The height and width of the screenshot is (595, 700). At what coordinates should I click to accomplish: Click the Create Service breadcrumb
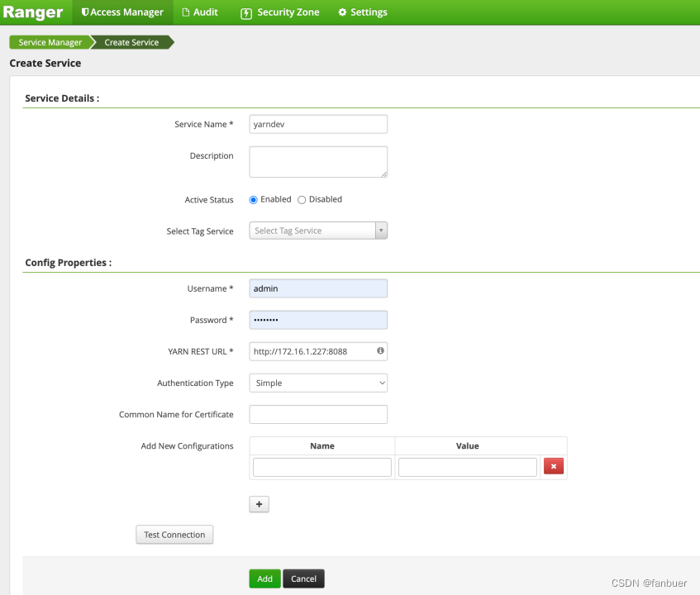[131, 42]
